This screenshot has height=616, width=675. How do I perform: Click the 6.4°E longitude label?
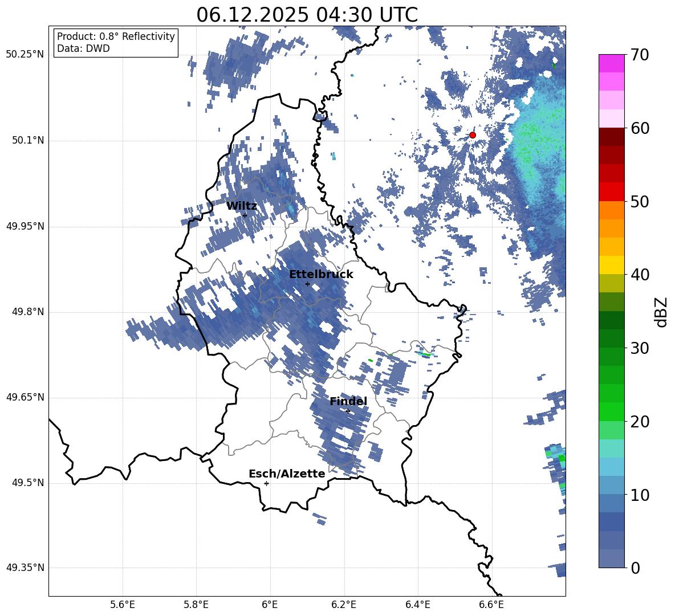[417, 605]
